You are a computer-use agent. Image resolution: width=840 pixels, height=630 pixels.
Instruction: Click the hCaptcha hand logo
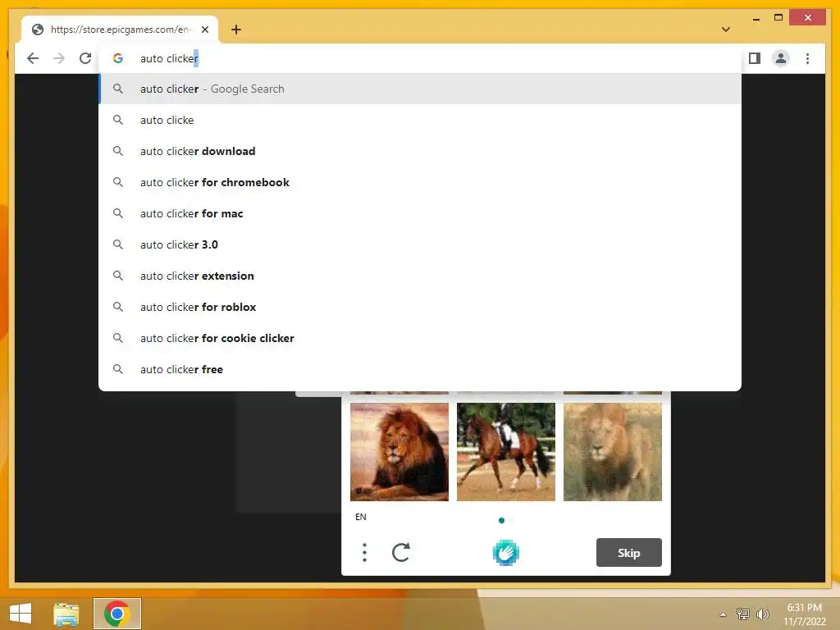pos(505,552)
